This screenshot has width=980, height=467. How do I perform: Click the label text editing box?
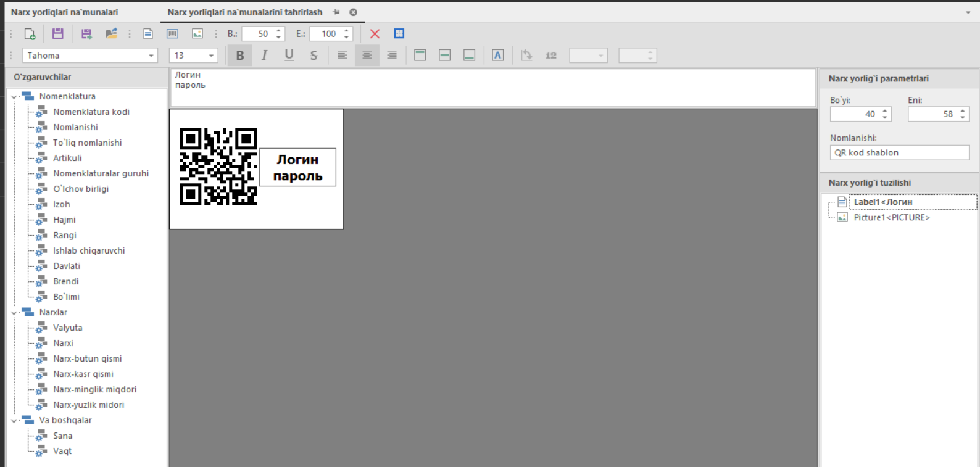click(x=493, y=87)
